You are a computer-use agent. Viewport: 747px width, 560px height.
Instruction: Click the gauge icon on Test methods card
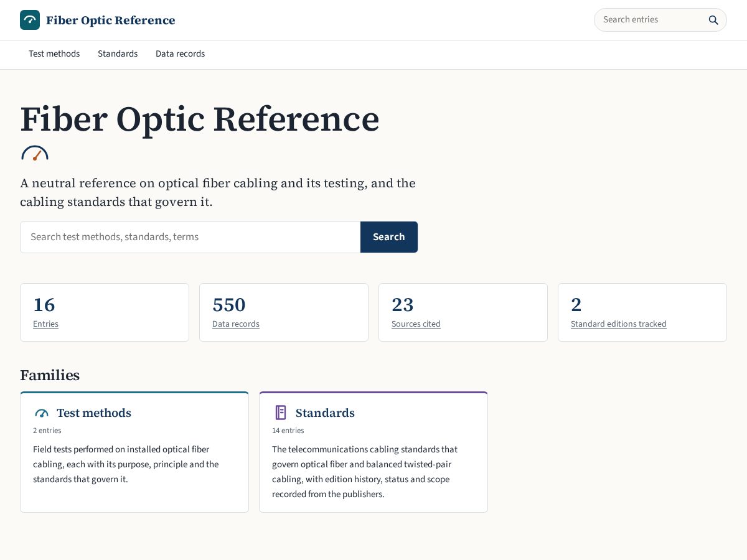click(42, 413)
